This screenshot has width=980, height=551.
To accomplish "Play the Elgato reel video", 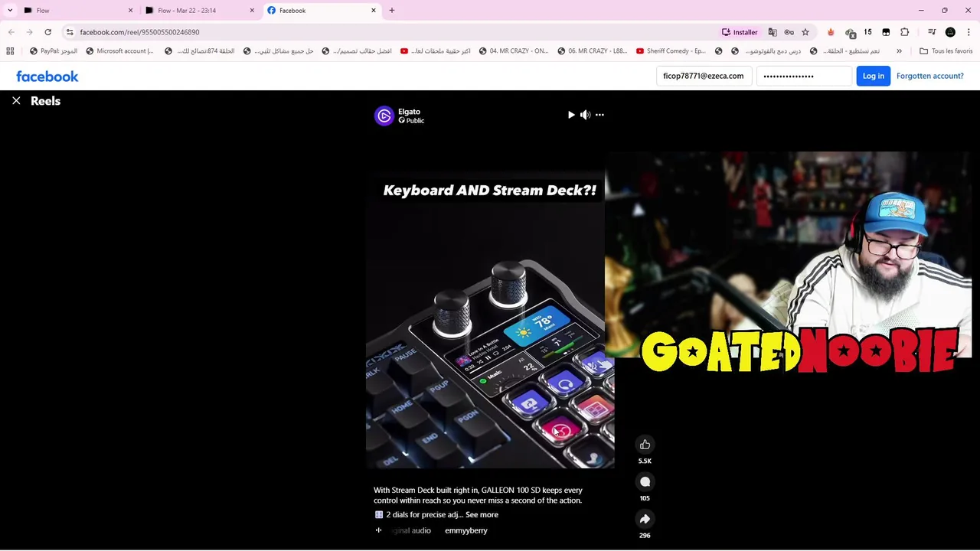I will [x=571, y=115].
